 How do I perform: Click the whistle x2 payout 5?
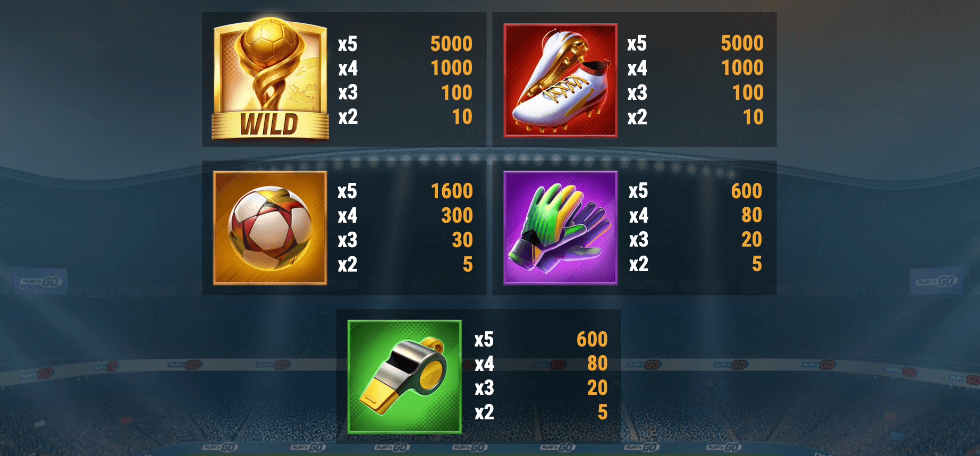tap(603, 412)
